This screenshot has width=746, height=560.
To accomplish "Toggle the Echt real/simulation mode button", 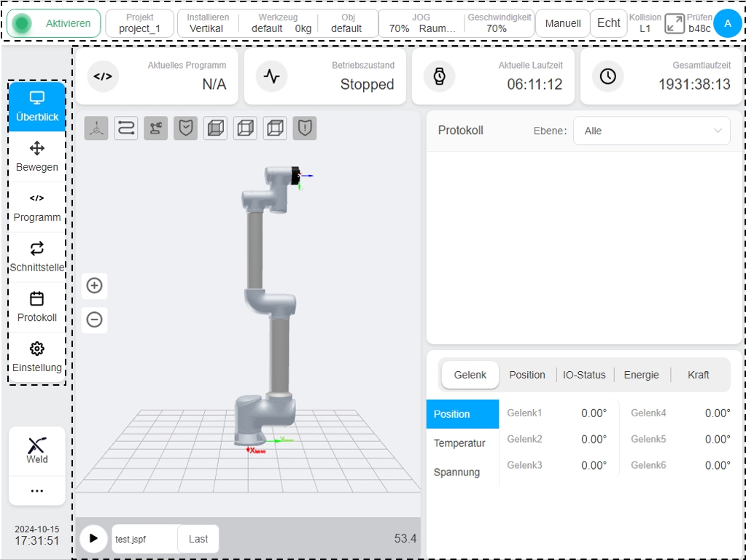I will (x=608, y=23).
